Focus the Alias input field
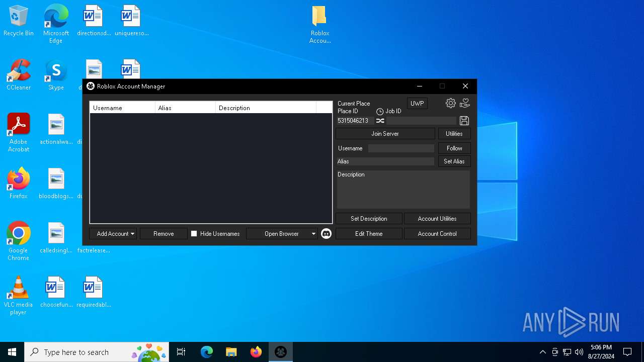 (385, 161)
